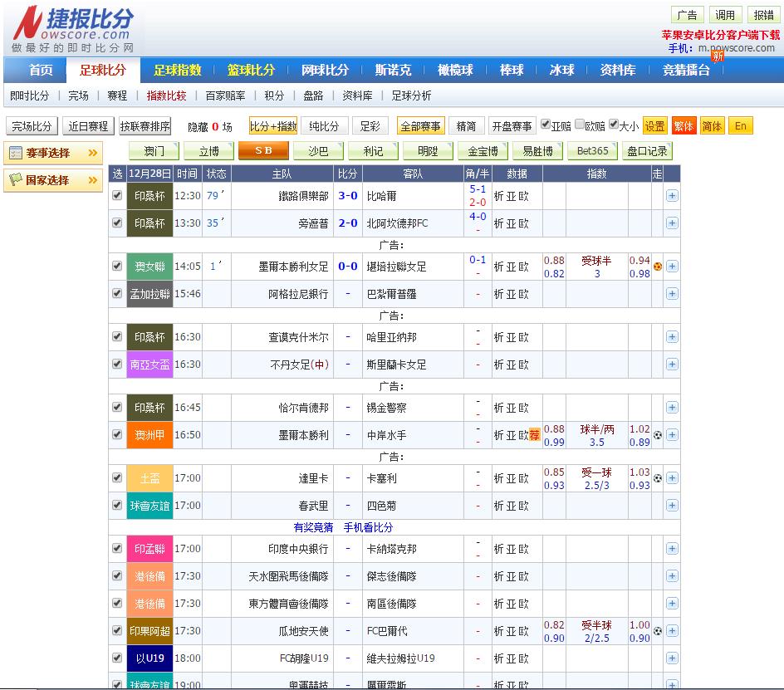
Task: Expand plus icon for 查谟克什米尔 match
Action: [672, 336]
